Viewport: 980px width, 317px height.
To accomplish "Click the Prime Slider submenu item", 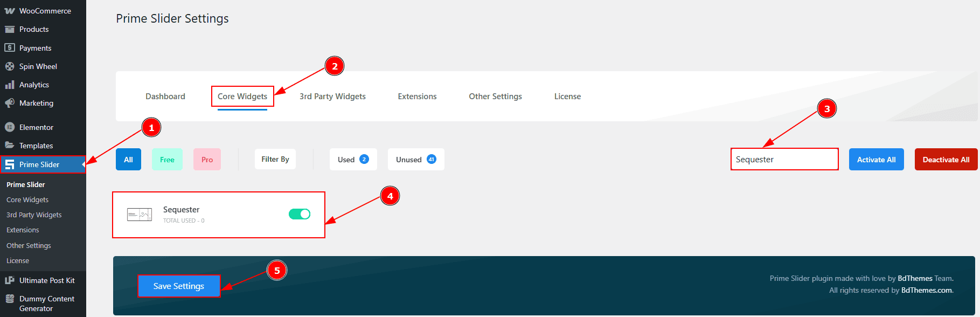I will coord(26,184).
